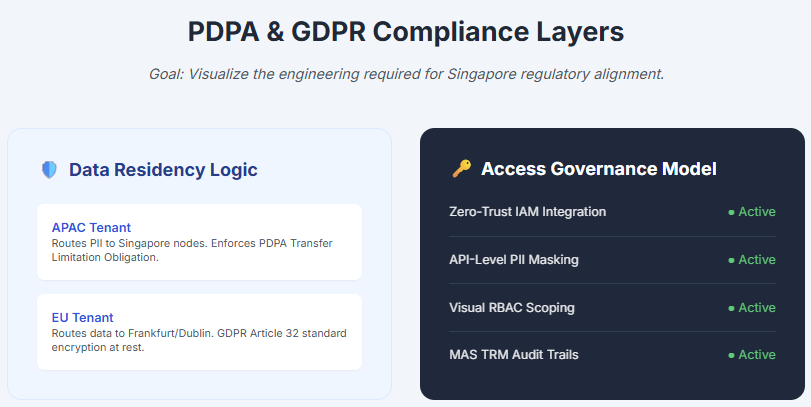This screenshot has width=811, height=407.
Task: Click the Frankfurt/Dublin routing description
Action: click(199, 340)
